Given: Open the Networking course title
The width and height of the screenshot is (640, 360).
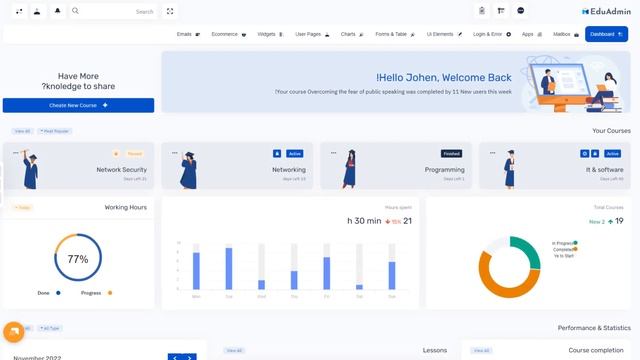Looking at the screenshot, I should [x=289, y=169].
